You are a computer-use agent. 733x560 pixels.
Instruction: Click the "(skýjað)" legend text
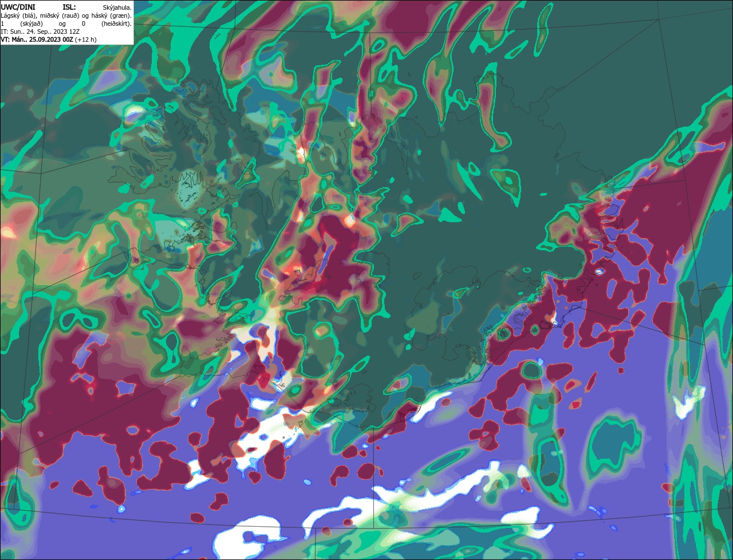tap(31, 24)
